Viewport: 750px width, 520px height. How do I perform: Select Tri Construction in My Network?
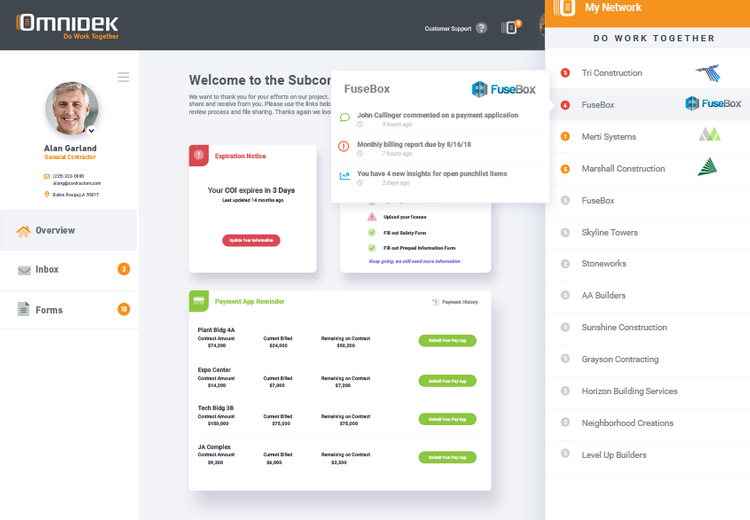coord(648,73)
